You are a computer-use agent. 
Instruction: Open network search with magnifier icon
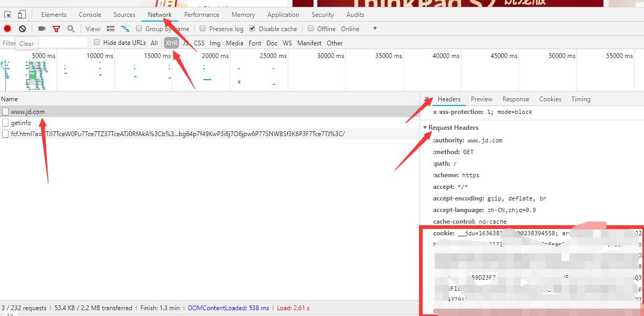tap(71, 29)
